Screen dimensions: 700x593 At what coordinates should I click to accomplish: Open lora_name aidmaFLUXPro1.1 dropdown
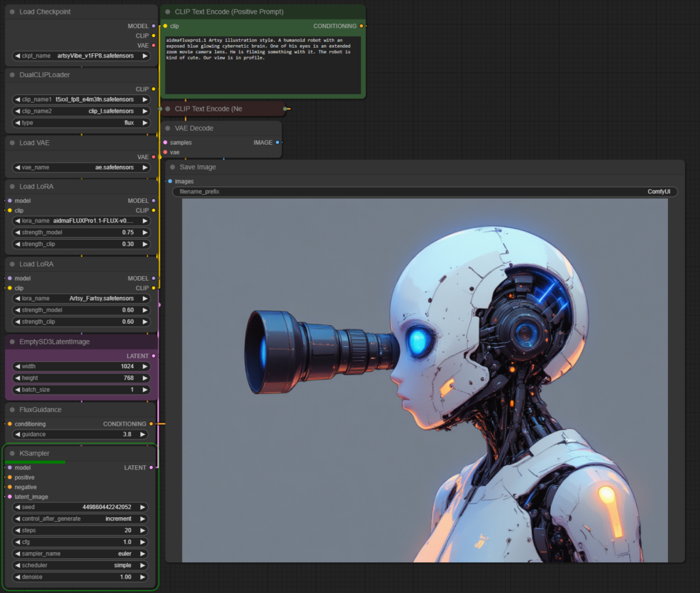point(81,221)
